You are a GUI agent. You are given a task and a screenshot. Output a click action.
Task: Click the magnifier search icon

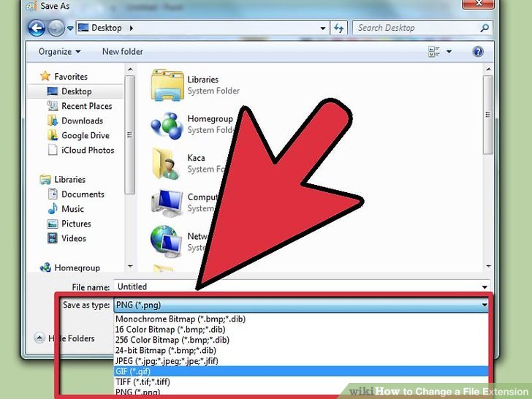[x=484, y=28]
